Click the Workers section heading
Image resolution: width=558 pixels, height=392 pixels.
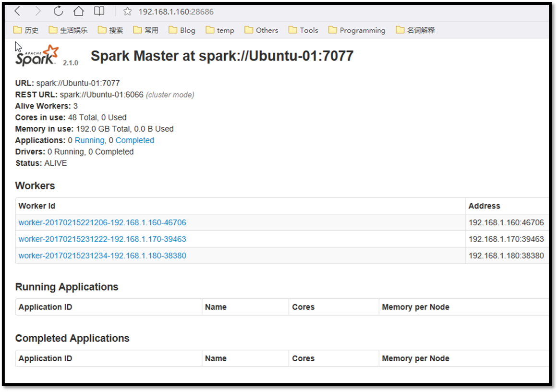coord(35,186)
